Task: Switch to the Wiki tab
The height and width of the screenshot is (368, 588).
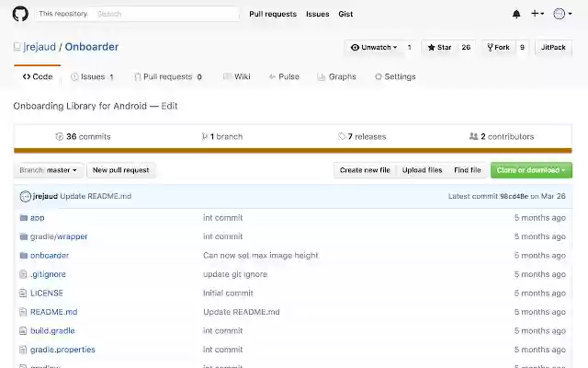Action: coord(237,76)
